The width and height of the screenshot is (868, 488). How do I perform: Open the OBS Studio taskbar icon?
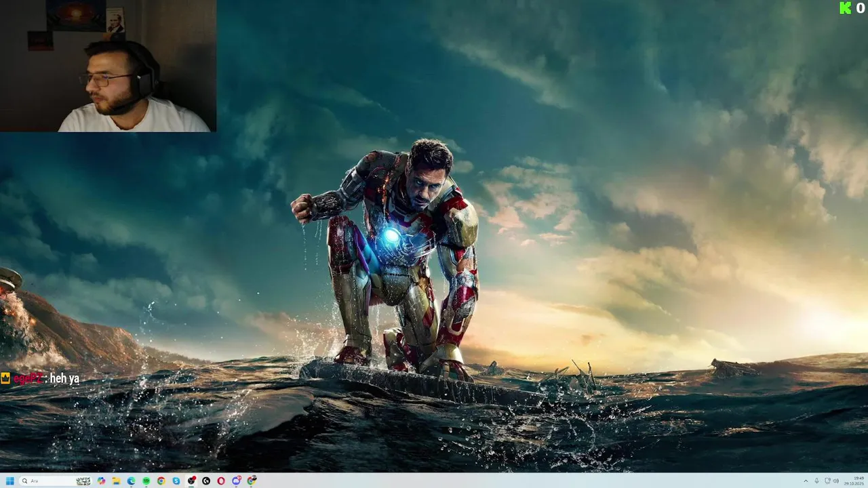191,481
